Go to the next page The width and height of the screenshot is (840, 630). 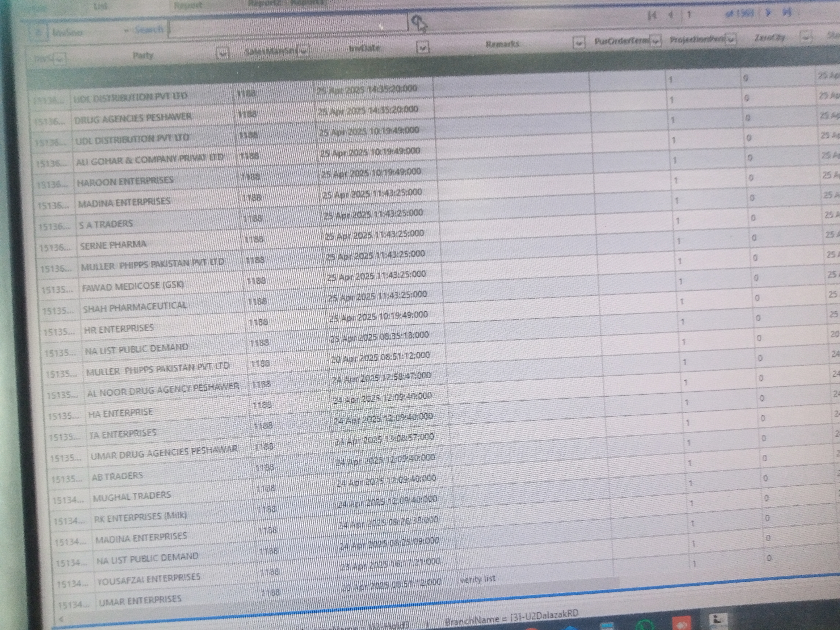pos(768,13)
